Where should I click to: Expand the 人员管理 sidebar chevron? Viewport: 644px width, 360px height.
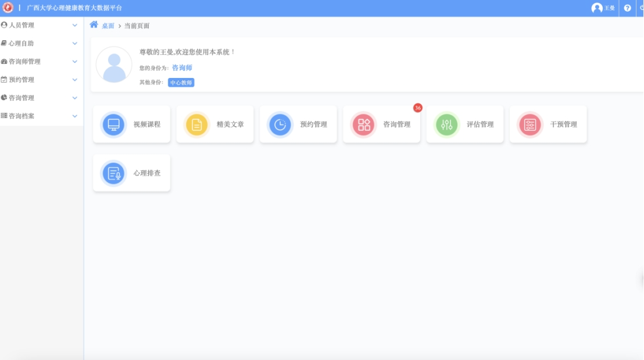pyautogui.click(x=74, y=26)
